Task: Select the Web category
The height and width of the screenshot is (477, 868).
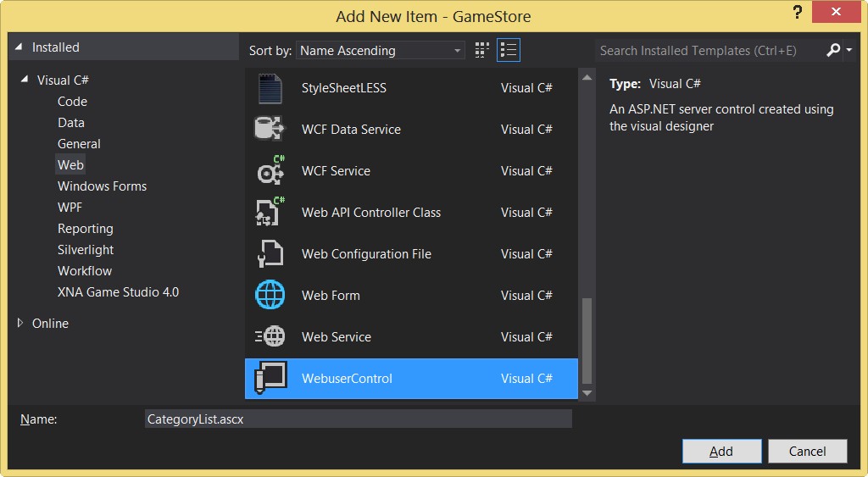Action: pos(70,165)
